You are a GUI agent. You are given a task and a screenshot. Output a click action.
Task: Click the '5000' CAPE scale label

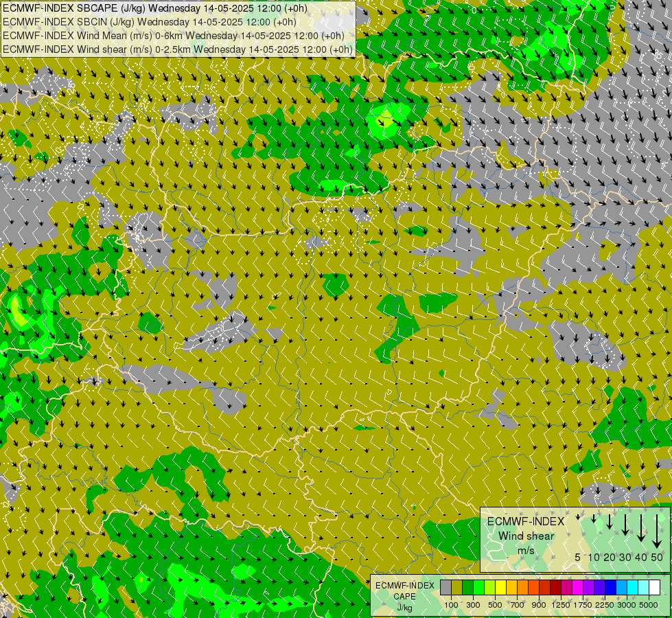pyautogui.click(x=649, y=605)
